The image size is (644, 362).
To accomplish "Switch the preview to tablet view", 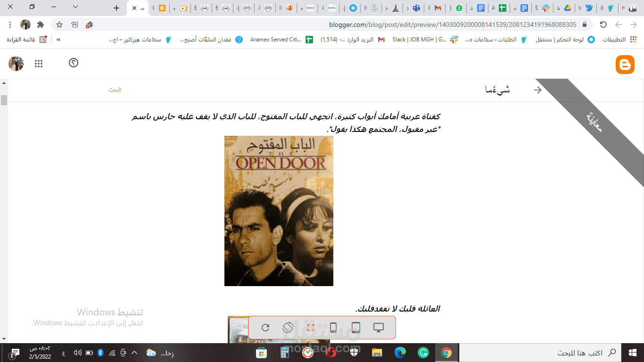I will [356, 328].
